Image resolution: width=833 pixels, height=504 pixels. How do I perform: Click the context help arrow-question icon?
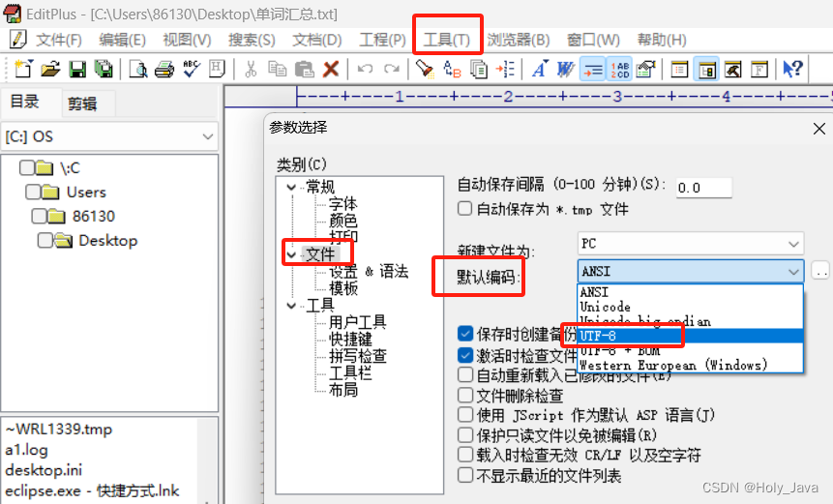click(x=792, y=69)
